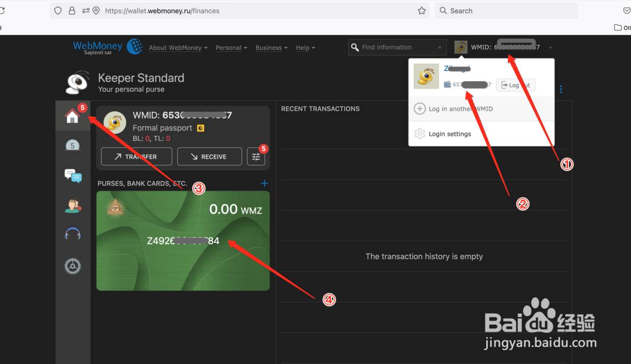Click the browser reload icon
Screen dimensions: 631x364
[2, 11]
